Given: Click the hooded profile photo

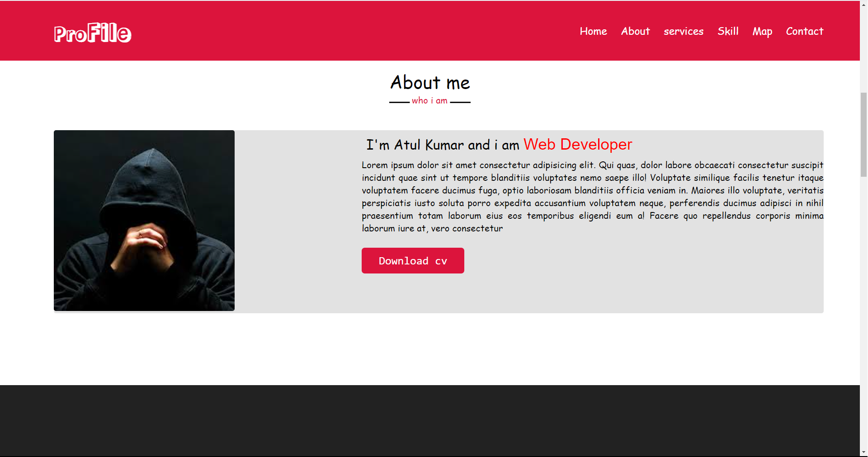Looking at the screenshot, I should click(144, 221).
